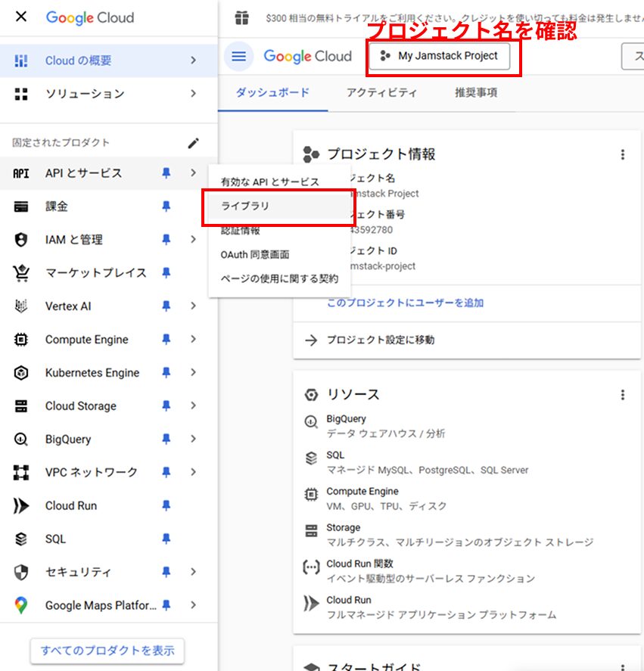Unpin API とサービス from pinned products
Image resolution: width=644 pixels, height=671 pixels.
tap(166, 173)
